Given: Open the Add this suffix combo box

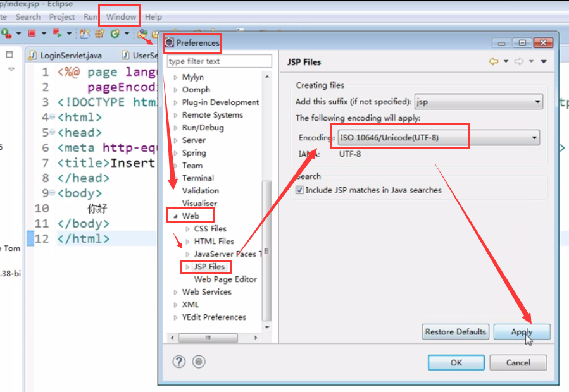Looking at the screenshot, I should click(478, 102).
